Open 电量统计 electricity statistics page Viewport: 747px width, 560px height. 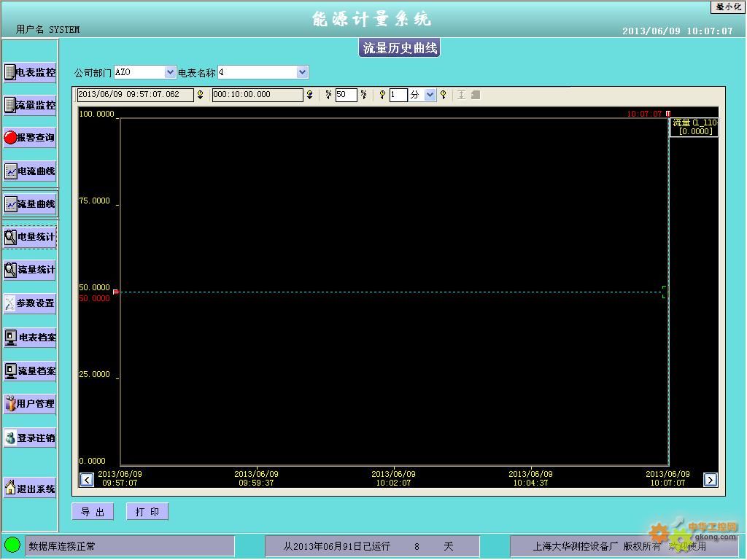click(x=30, y=236)
